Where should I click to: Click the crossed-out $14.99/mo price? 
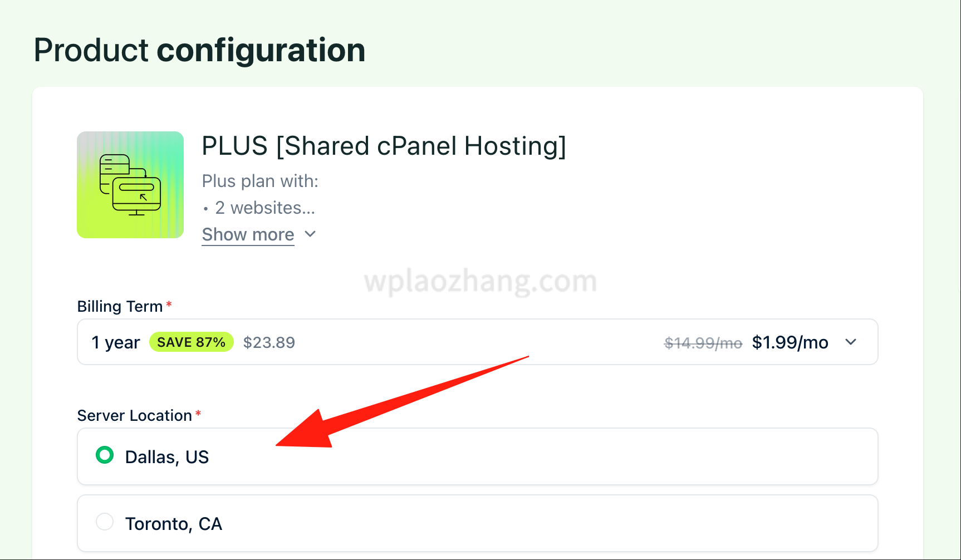(x=703, y=343)
